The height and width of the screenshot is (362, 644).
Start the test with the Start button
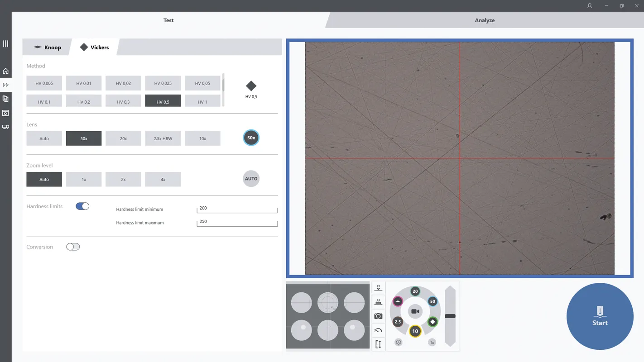(x=600, y=316)
